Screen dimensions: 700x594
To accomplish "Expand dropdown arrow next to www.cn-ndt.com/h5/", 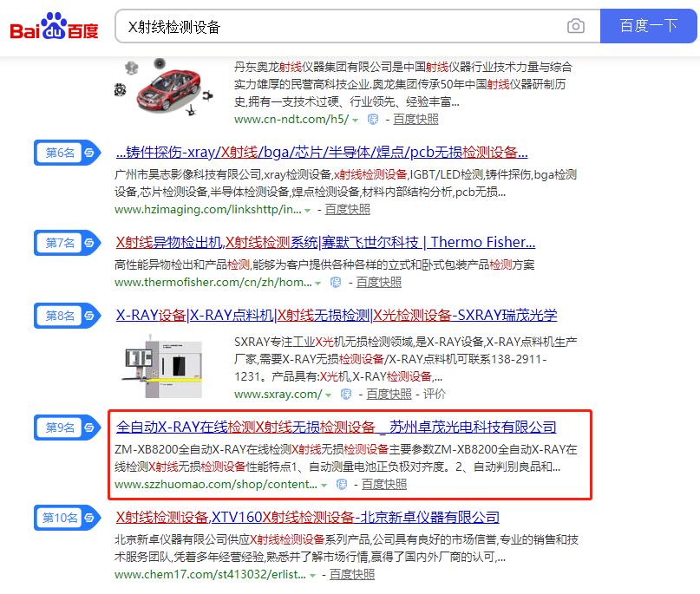I will tap(356, 120).
